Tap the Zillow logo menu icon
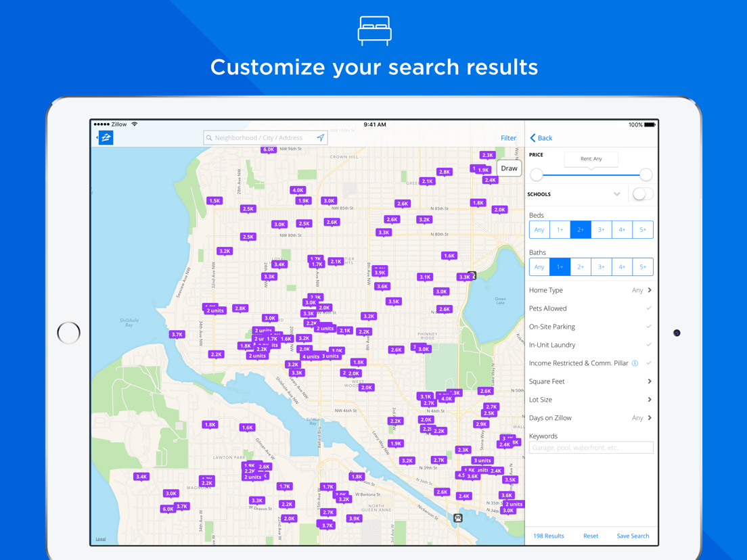Screen dimensions: 747x560 click(106, 137)
